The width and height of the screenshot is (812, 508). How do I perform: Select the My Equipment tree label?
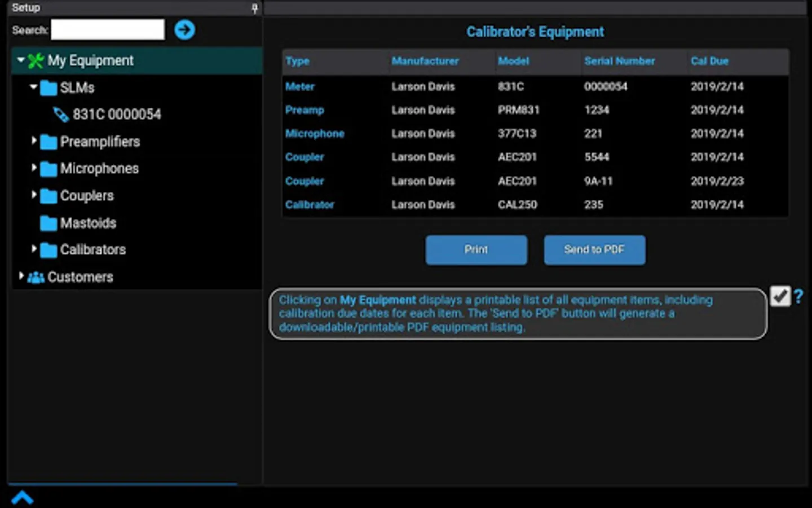[90, 61]
